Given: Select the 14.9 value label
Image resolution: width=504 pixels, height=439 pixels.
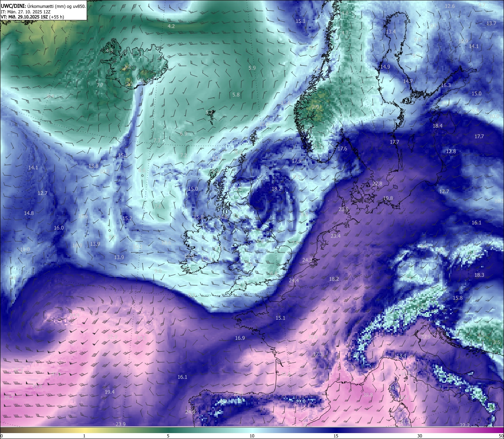Looking at the screenshot, I should 385,67.
